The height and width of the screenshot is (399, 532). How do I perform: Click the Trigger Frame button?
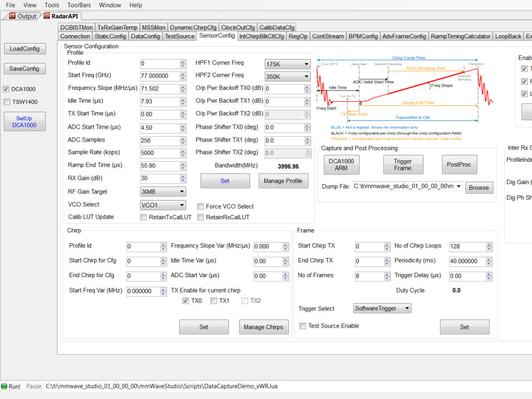[x=403, y=164]
